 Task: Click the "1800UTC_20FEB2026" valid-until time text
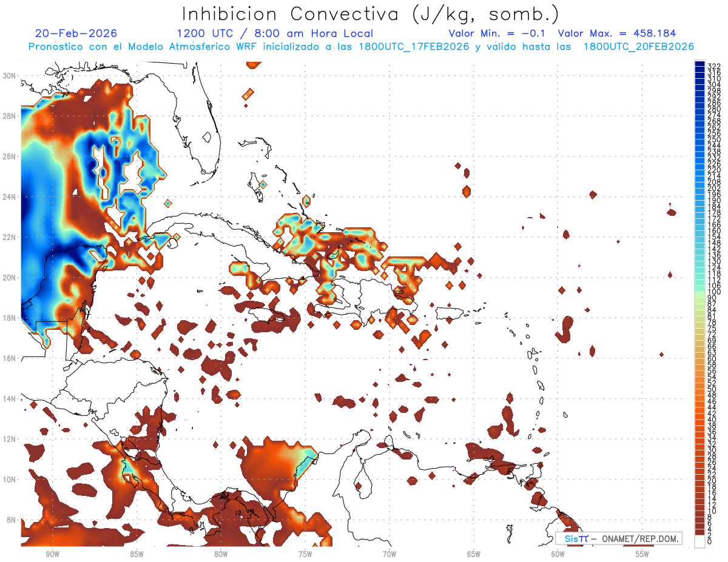[x=639, y=47]
